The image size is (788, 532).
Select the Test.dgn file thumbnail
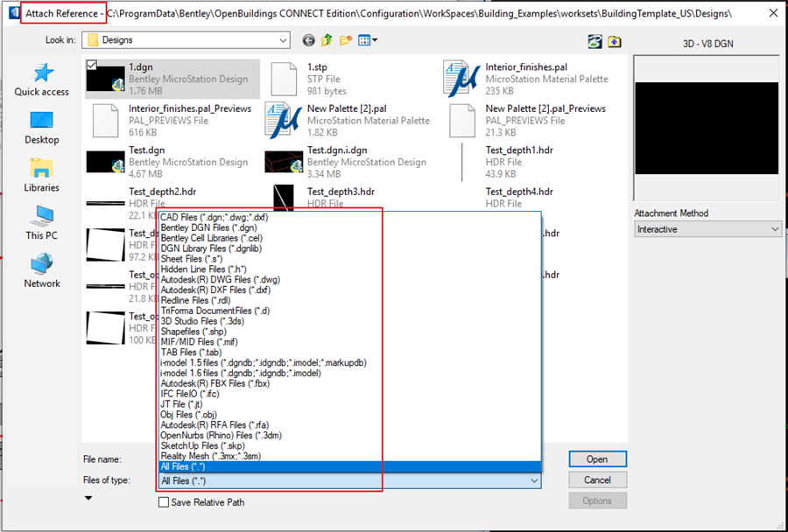coord(105,162)
